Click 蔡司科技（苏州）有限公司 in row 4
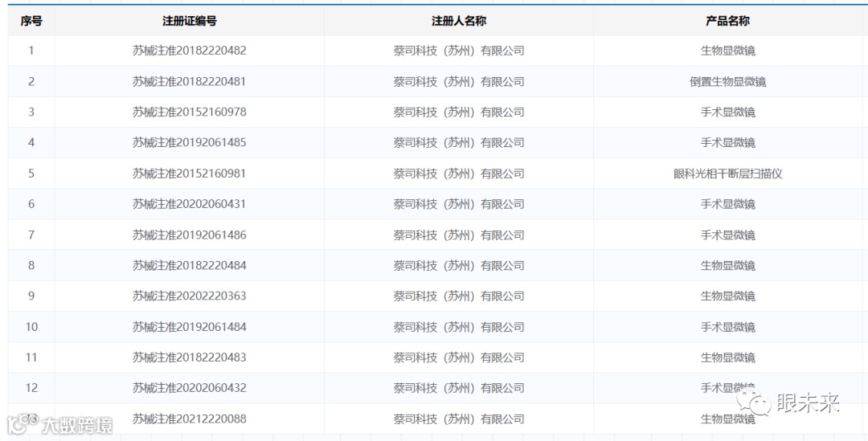The image size is (868, 441). click(x=458, y=142)
